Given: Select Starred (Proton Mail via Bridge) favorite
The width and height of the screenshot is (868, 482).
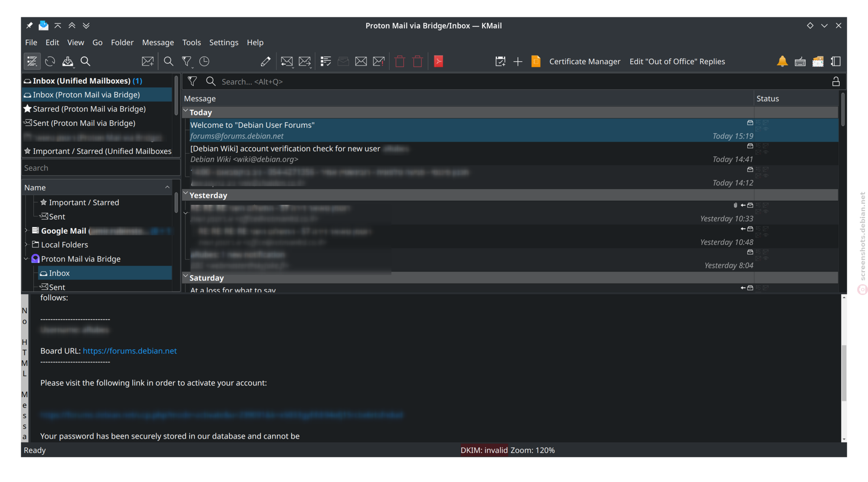Looking at the screenshot, I should tap(97, 109).
